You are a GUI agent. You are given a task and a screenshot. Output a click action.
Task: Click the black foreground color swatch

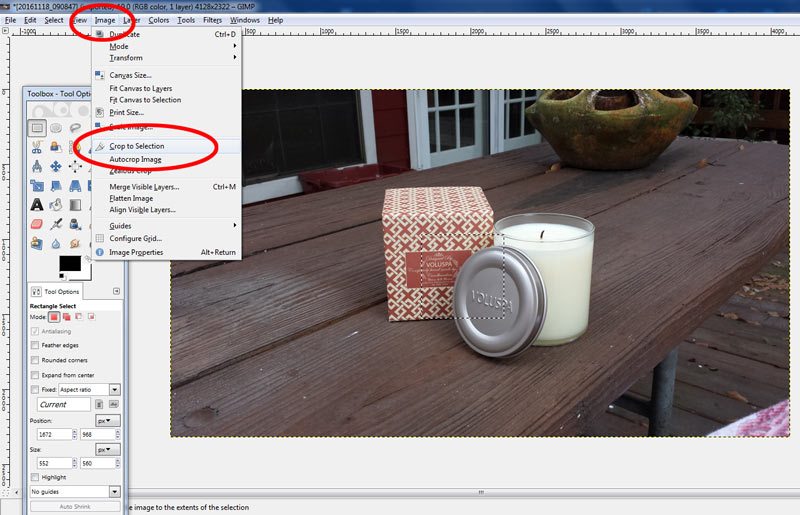point(70,263)
